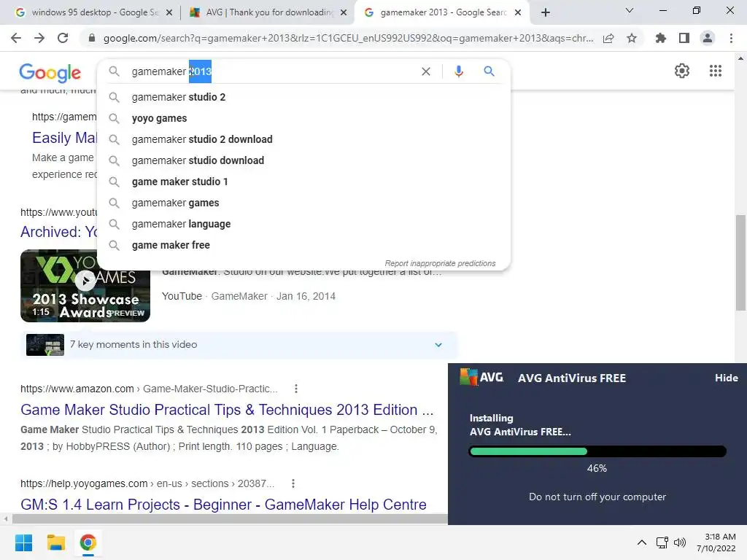
Task: Choose suggestion gamemaker studio 2 download
Action: (303, 139)
